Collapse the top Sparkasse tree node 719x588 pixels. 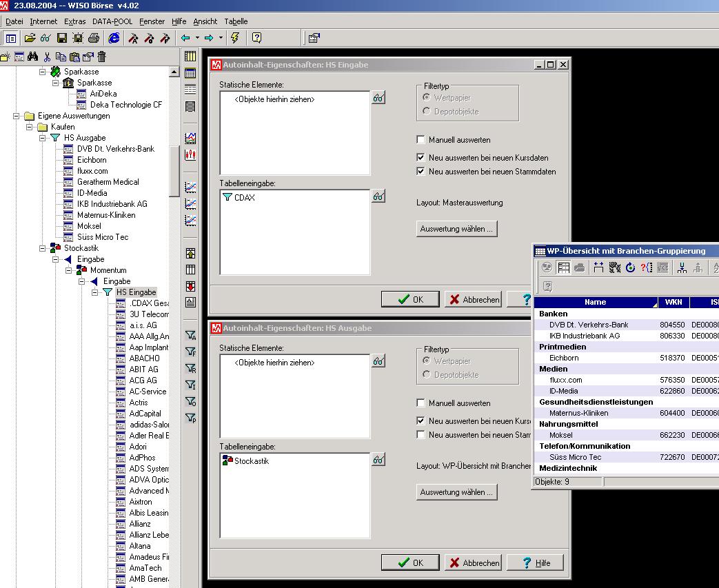coord(43,72)
